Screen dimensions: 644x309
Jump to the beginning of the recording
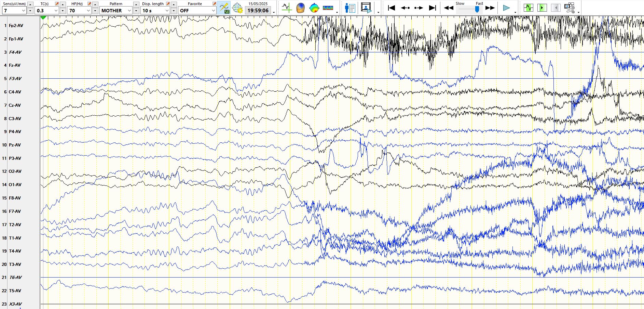[x=392, y=8]
